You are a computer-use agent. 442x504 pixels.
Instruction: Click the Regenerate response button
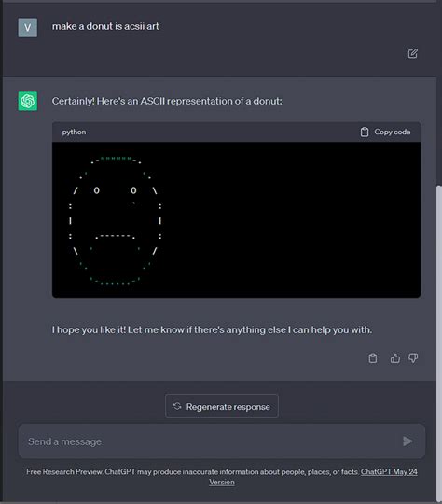click(222, 406)
